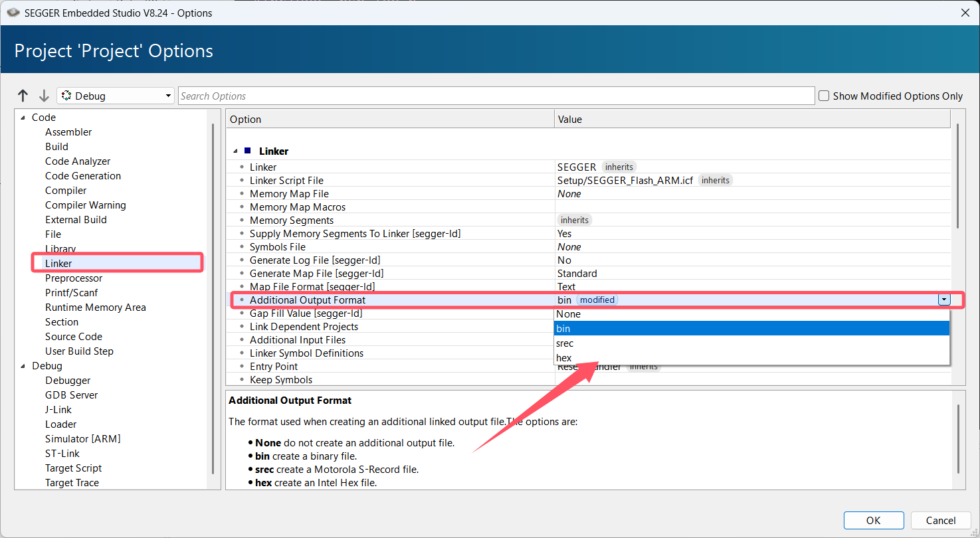The image size is (980, 538).
Task: Select Compiler category
Action: (x=66, y=191)
